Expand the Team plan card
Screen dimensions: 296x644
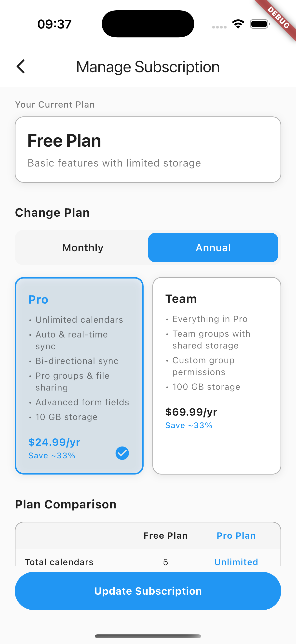click(217, 375)
